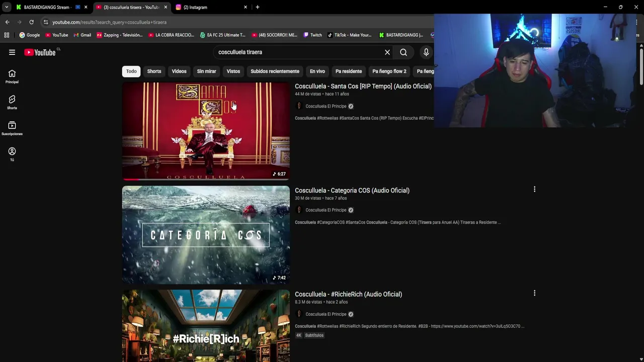Open Suscripciones in the sidebar
The height and width of the screenshot is (362, 644).
click(x=12, y=129)
